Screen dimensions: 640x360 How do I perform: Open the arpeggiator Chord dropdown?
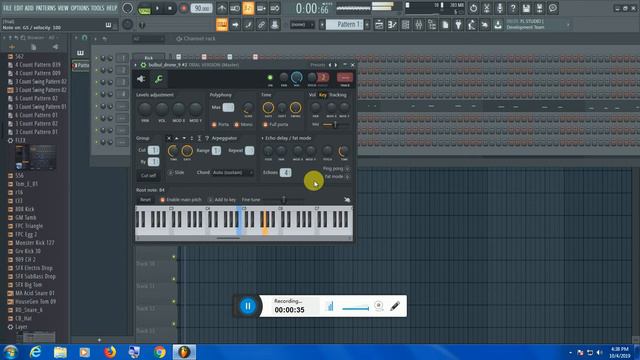point(232,173)
